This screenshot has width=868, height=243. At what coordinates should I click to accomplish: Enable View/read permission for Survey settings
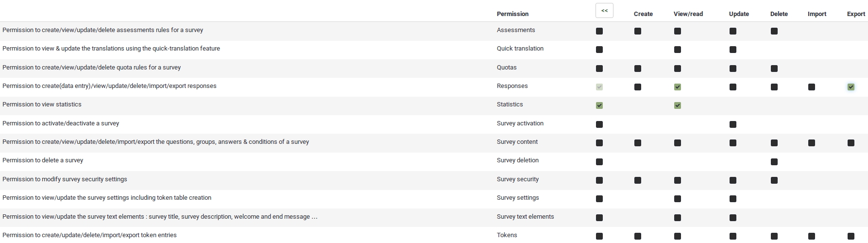(678, 199)
